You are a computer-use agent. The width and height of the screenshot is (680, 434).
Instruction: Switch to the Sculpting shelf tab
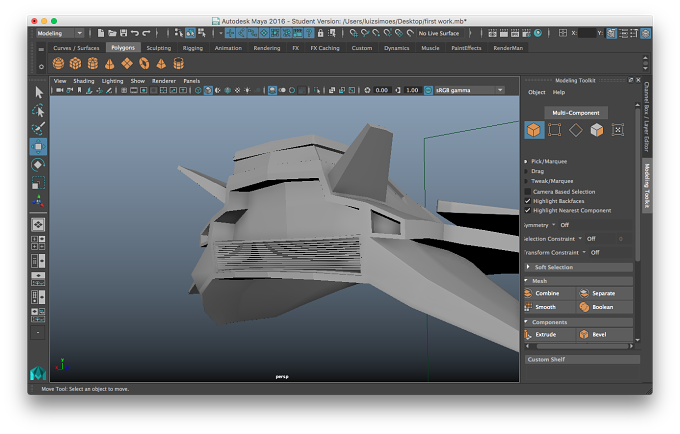click(x=159, y=48)
